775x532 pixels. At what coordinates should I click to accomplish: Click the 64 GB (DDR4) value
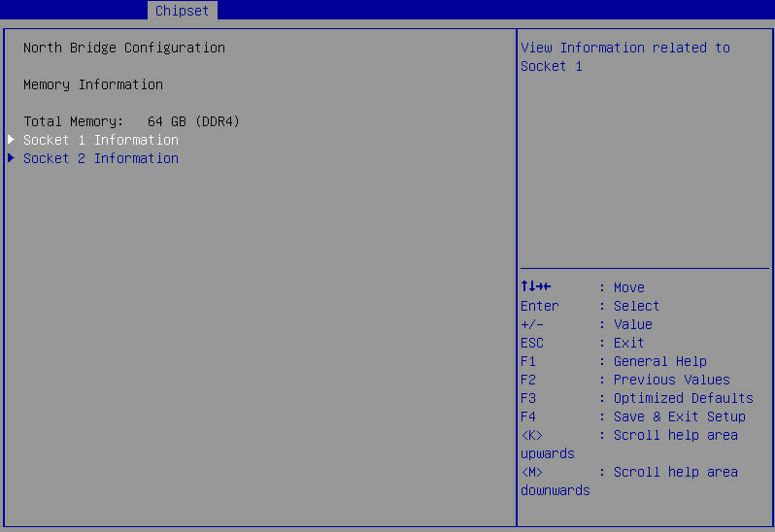[193, 121]
